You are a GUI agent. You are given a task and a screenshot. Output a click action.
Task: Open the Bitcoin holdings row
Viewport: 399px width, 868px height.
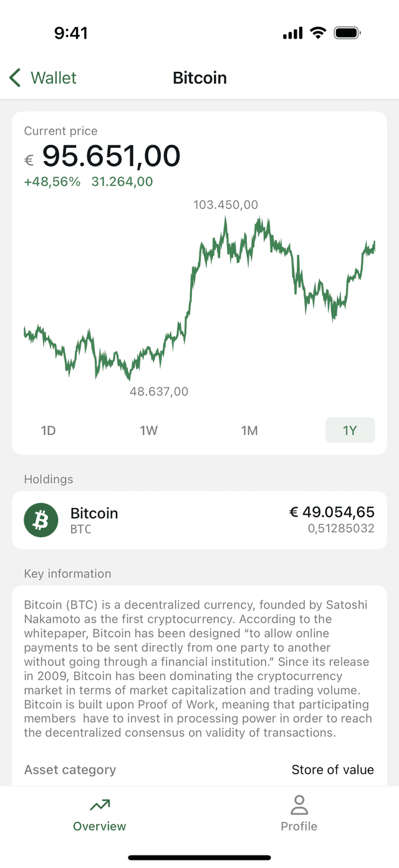[x=199, y=520]
